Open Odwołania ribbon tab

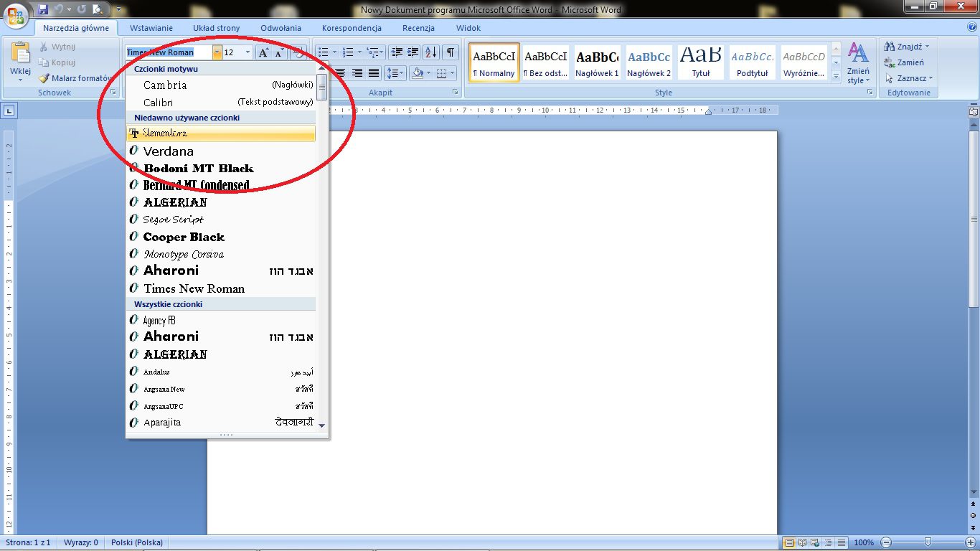click(281, 28)
